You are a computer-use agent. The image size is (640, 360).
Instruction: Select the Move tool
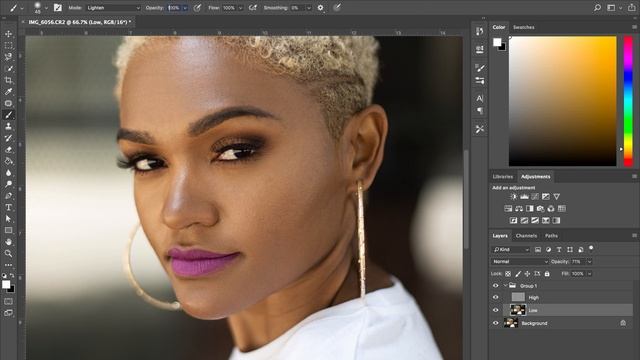pyautogui.click(x=8, y=34)
